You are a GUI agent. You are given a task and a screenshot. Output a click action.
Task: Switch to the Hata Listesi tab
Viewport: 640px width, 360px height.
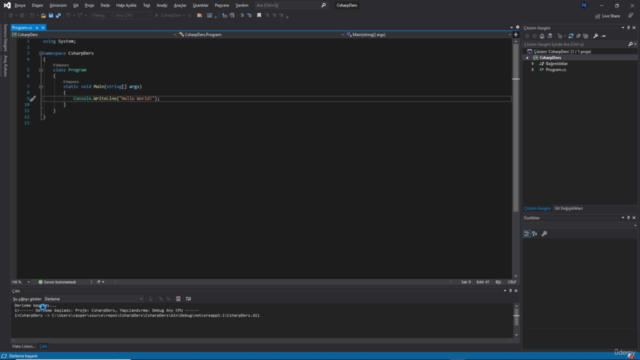coord(23,347)
